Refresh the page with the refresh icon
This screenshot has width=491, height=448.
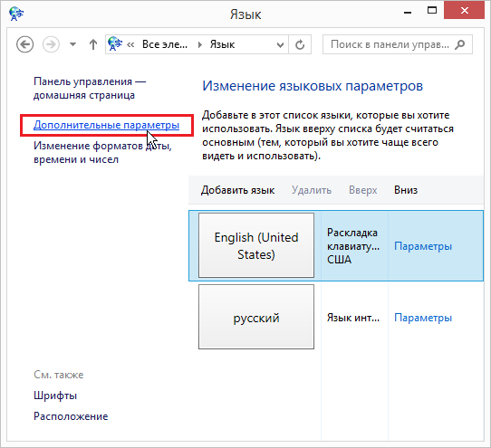click(x=300, y=44)
